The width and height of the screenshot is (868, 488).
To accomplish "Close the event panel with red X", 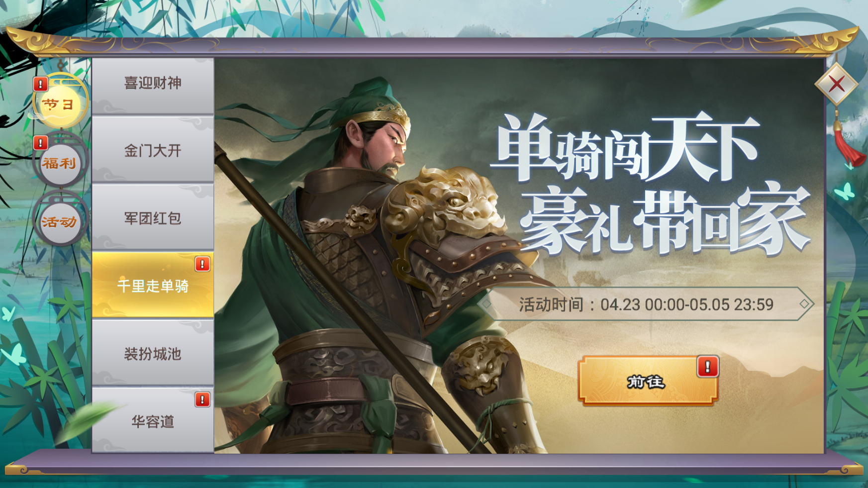I will pos(836,84).
